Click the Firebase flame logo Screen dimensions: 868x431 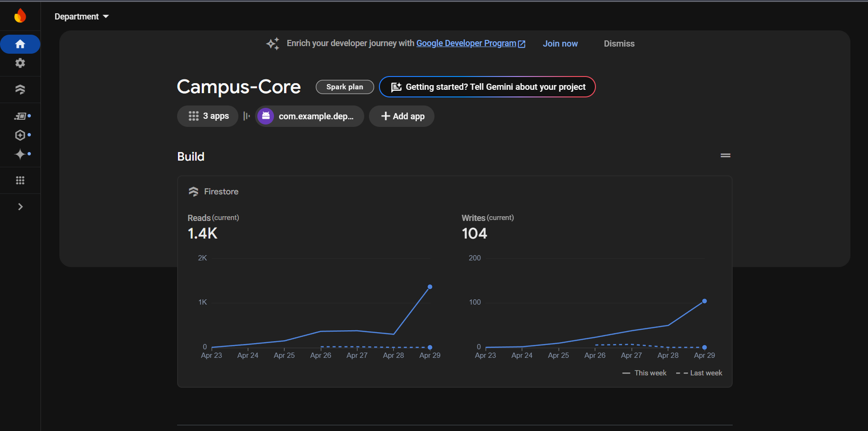[x=20, y=16]
